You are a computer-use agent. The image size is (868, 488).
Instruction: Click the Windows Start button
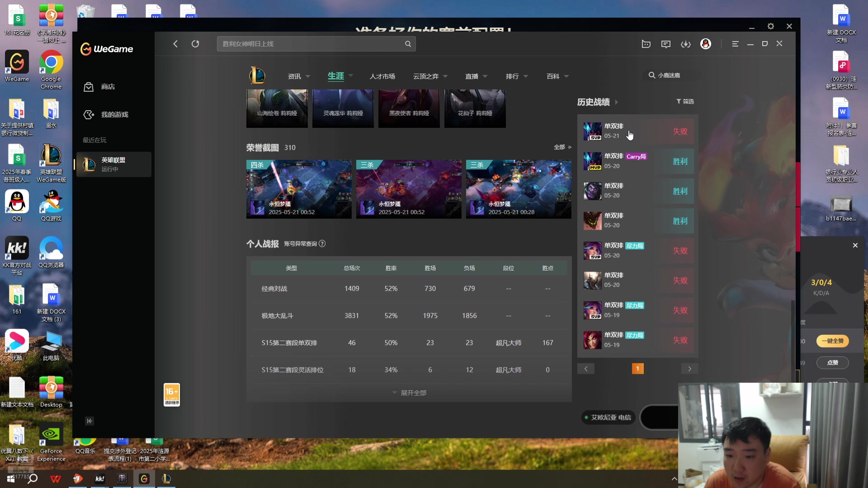pos(10,479)
